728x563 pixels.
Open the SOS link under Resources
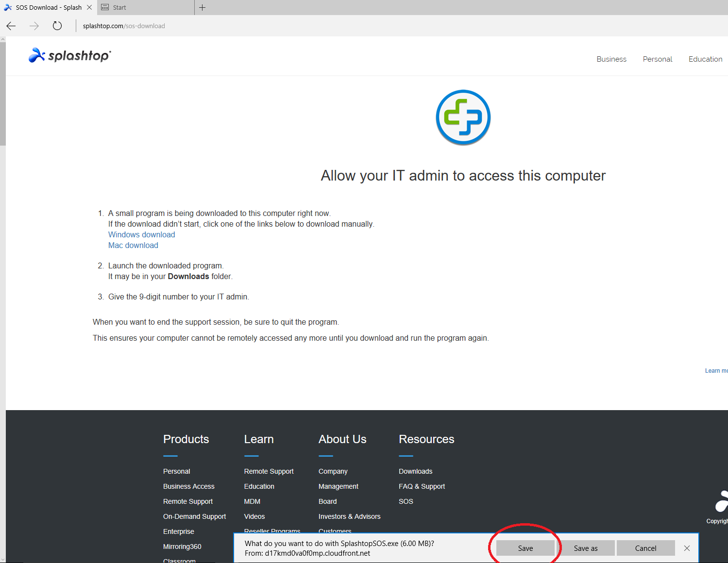406,501
